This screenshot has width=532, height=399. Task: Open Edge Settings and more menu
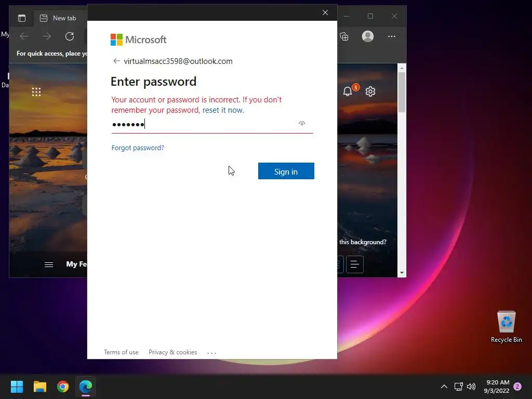[392, 36]
